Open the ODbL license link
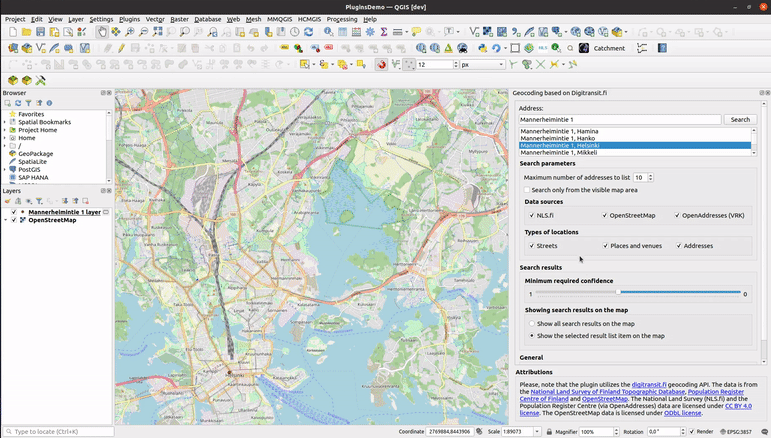Screen dimensions: 771x438 pos(682,413)
